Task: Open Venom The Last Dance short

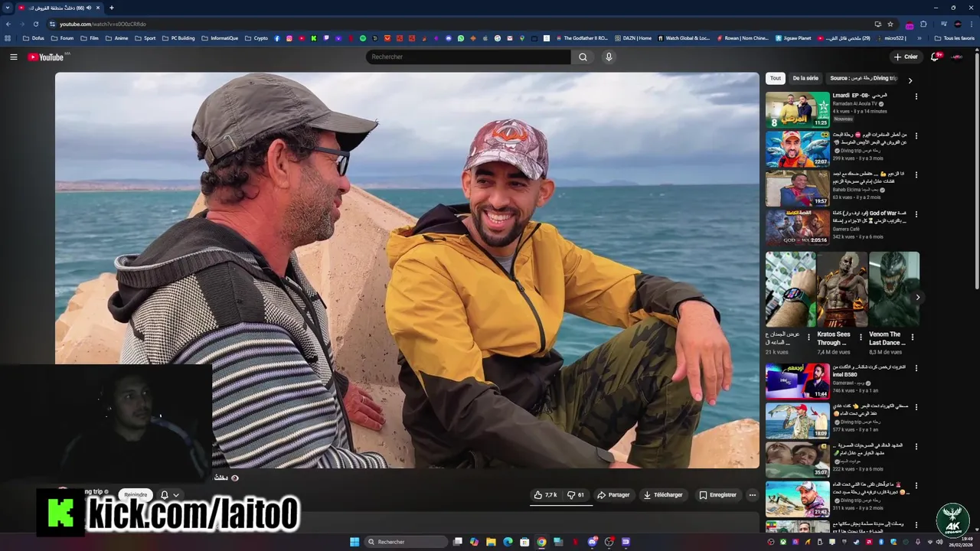Action: (894, 289)
